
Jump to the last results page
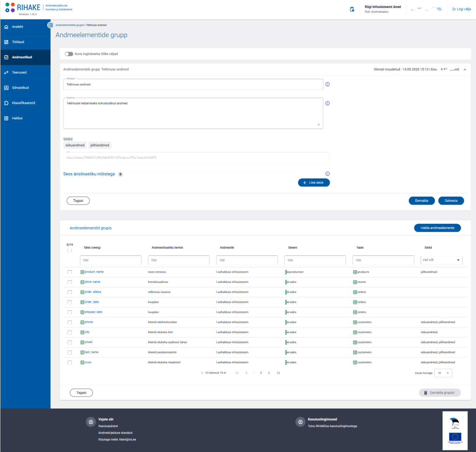click(278, 373)
